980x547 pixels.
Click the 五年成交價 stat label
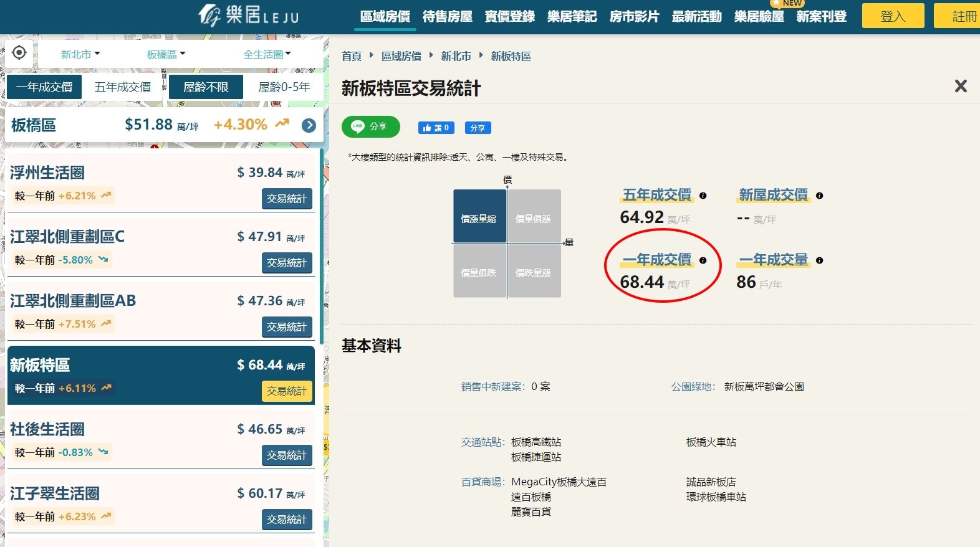pyautogui.click(x=657, y=195)
